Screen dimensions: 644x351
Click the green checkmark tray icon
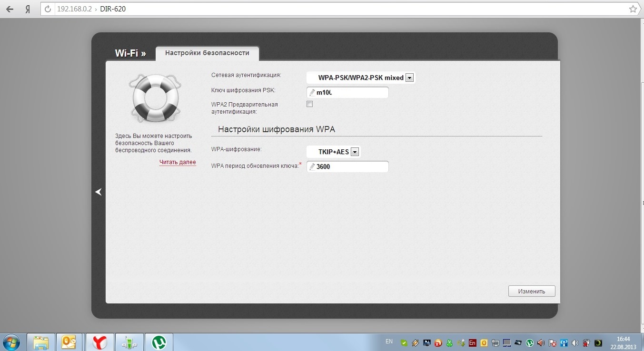pos(404,342)
